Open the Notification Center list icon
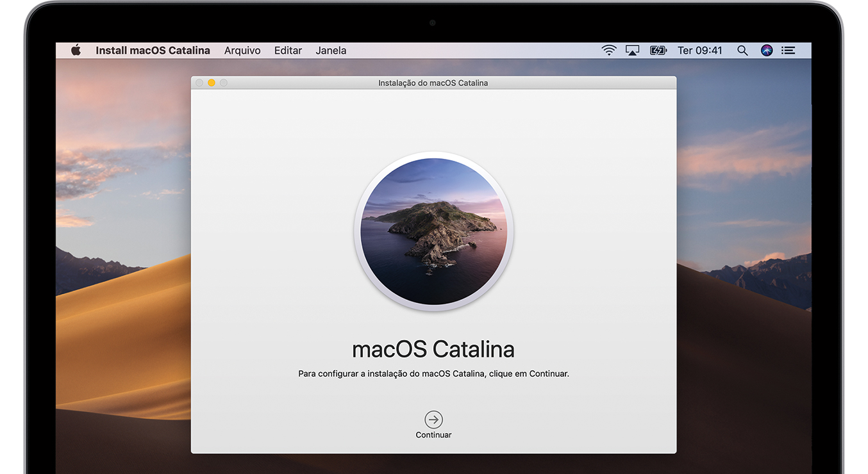 (789, 51)
